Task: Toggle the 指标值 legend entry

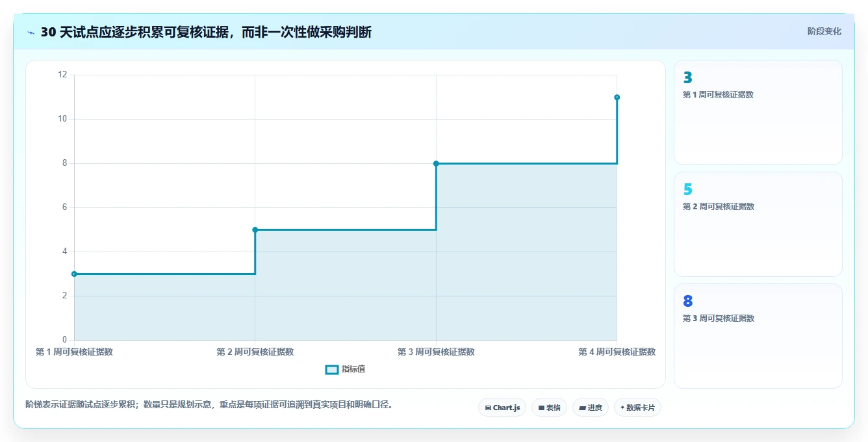Action: (345, 369)
